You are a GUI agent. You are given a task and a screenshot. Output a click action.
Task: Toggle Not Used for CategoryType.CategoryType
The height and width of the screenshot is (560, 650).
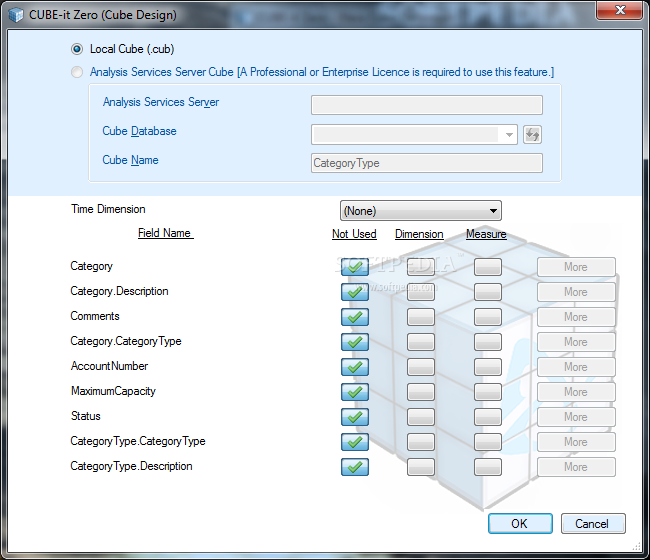click(355, 442)
